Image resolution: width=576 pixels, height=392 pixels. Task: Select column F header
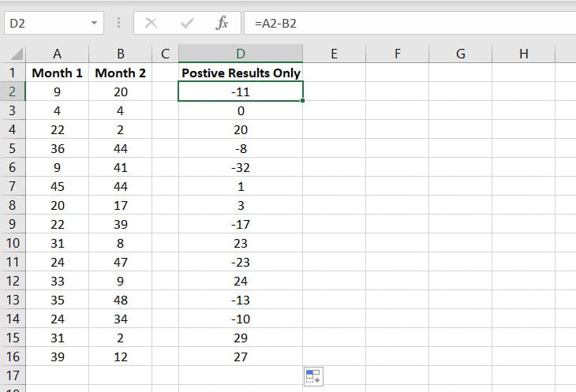[398, 54]
